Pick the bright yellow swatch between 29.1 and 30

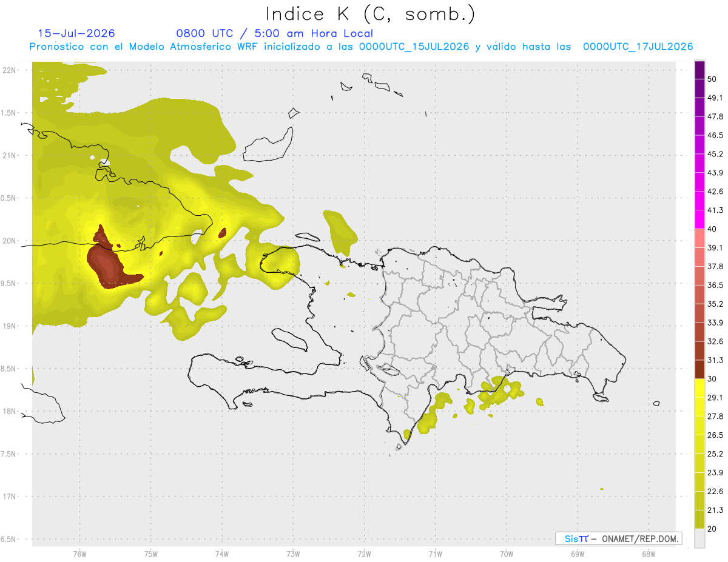pos(699,388)
